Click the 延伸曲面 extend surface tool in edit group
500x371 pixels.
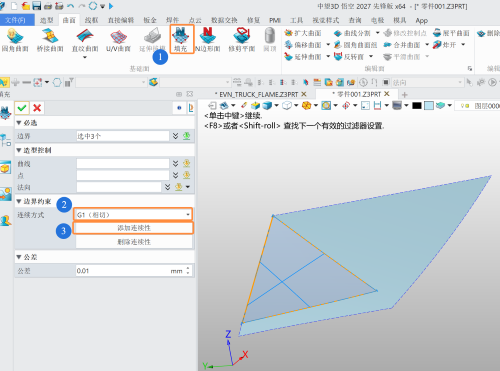click(x=303, y=57)
